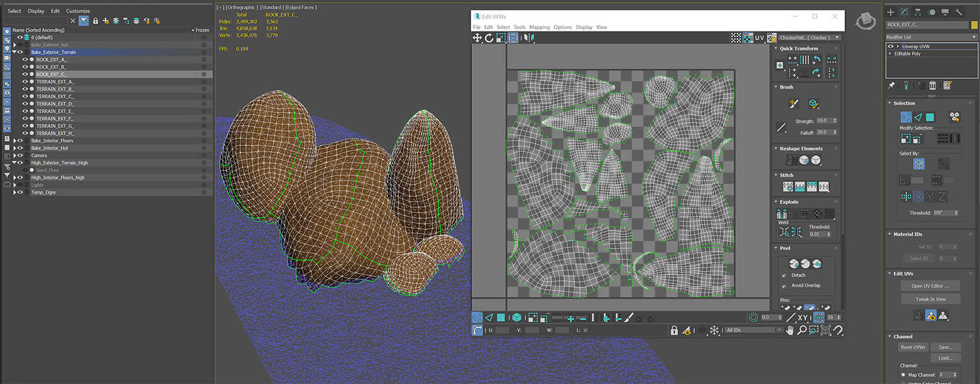The width and height of the screenshot is (980, 384).
Task: Click the Reset UVWs button
Action: point(913,347)
